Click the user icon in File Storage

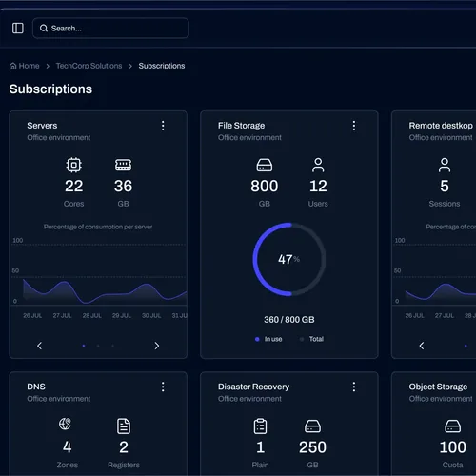click(x=318, y=166)
